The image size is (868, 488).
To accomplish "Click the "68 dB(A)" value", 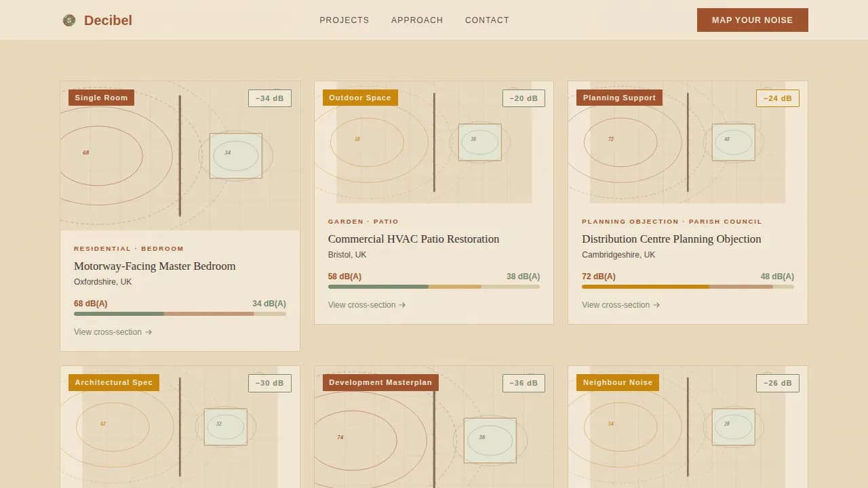I will click(91, 304).
